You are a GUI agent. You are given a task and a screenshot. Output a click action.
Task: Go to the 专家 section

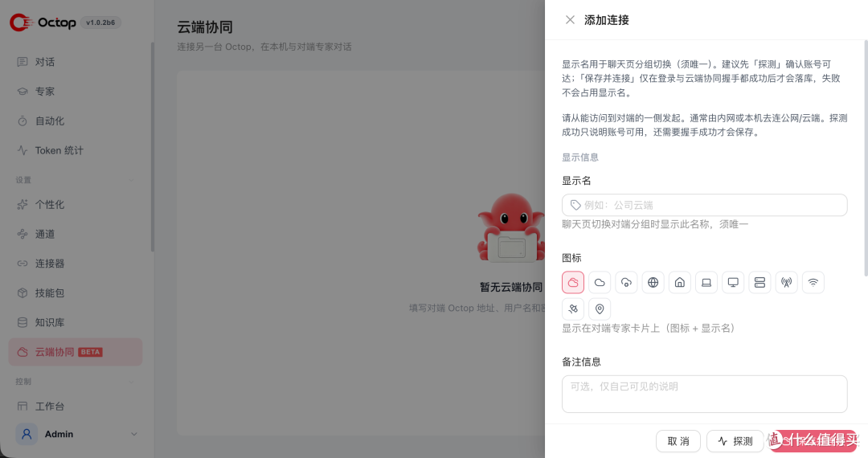[76, 92]
